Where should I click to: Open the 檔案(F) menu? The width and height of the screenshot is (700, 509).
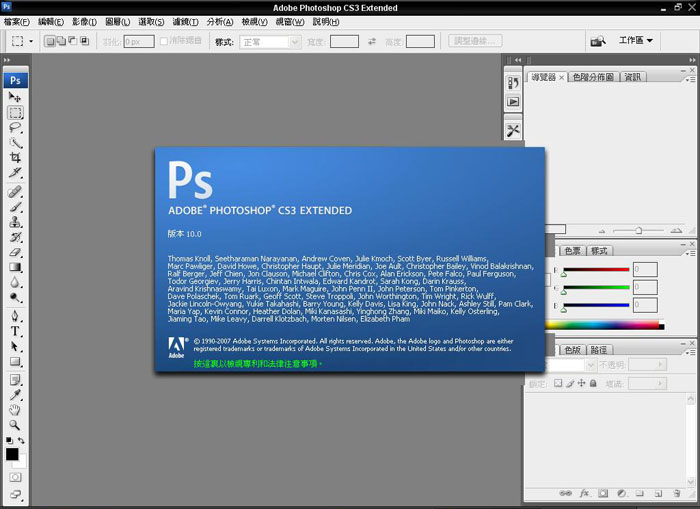tap(17, 22)
